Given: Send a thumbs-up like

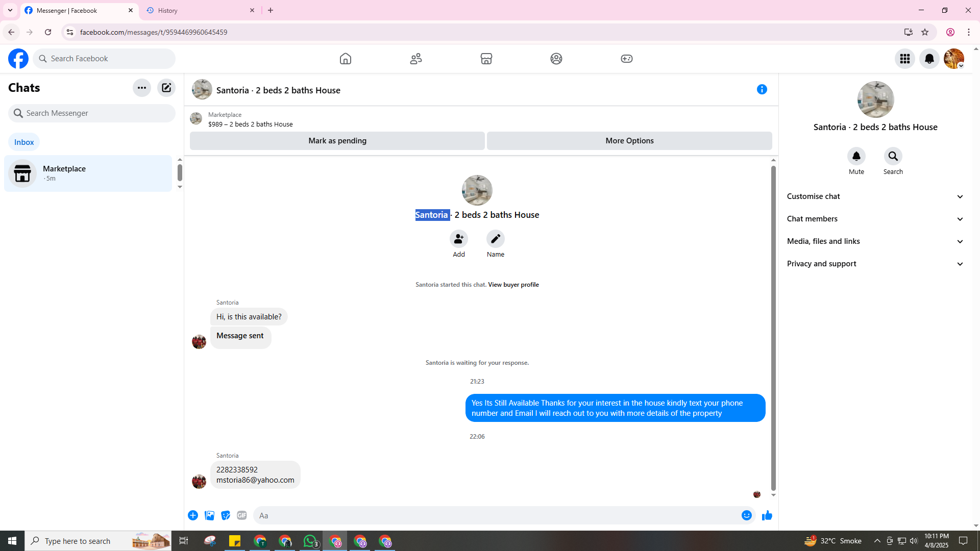Looking at the screenshot, I should click(767, 516).
